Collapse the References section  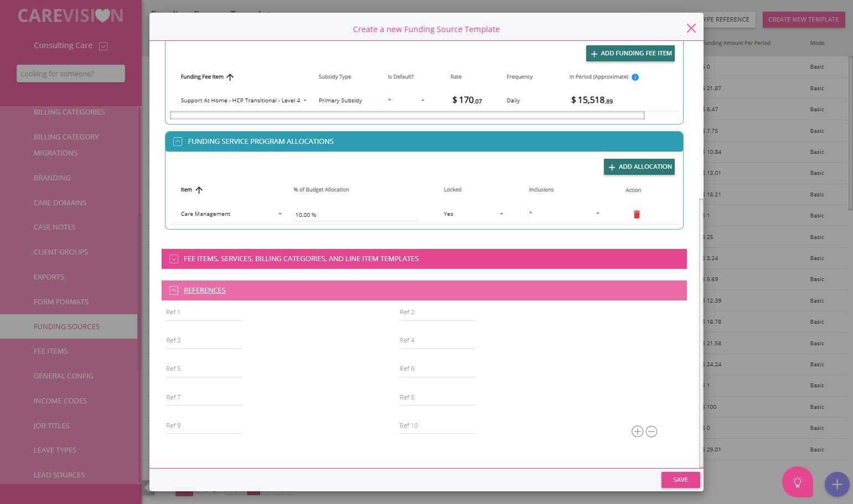174,290
